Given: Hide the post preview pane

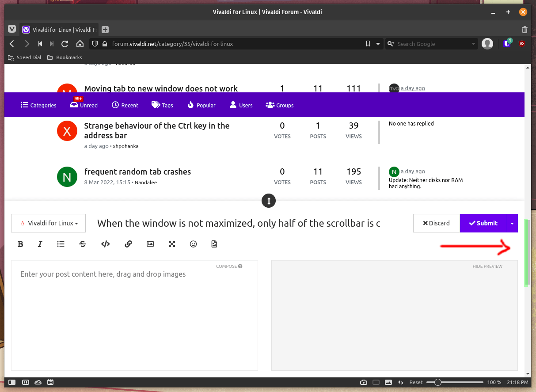Looking at the screenshot, I should (487, 266).
